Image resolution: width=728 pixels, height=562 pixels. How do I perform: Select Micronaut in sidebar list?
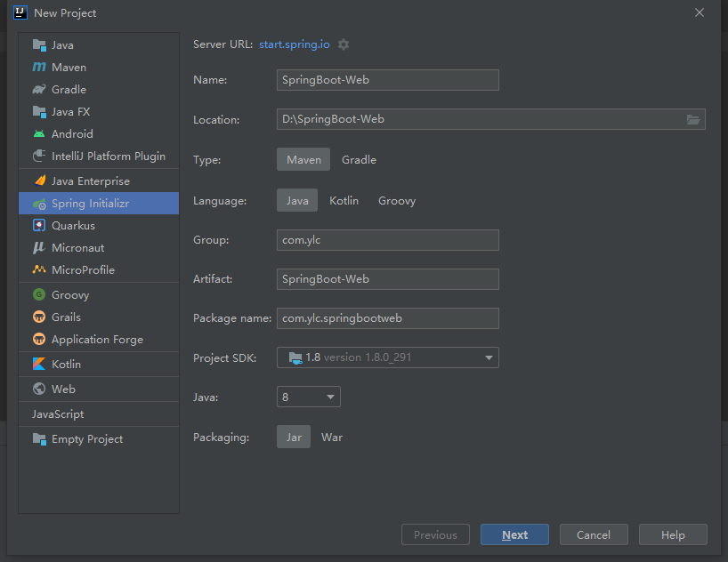[x=99, y=248]
